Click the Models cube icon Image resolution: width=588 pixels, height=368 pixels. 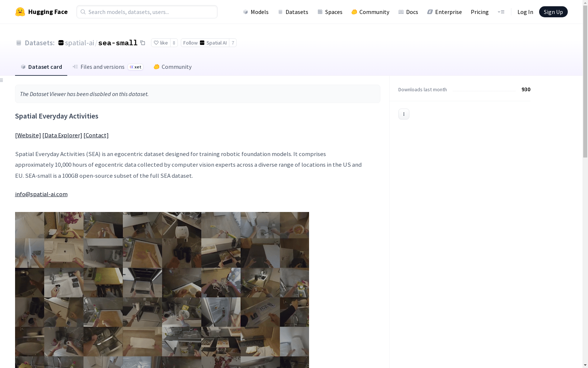[x=245, y=12]
